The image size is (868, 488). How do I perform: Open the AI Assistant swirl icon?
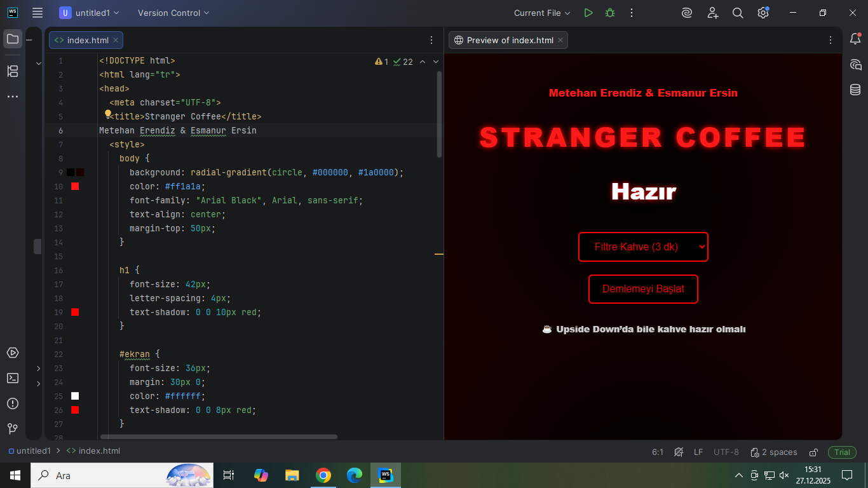click(x=687, y=13)
